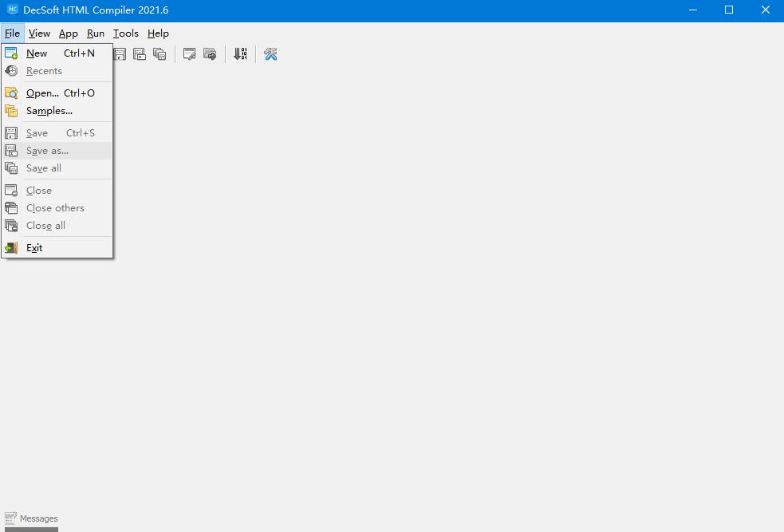Open the app options editor toolbar icon
Viewport: 784px width, 532px height.
click(x=190, y=54)
